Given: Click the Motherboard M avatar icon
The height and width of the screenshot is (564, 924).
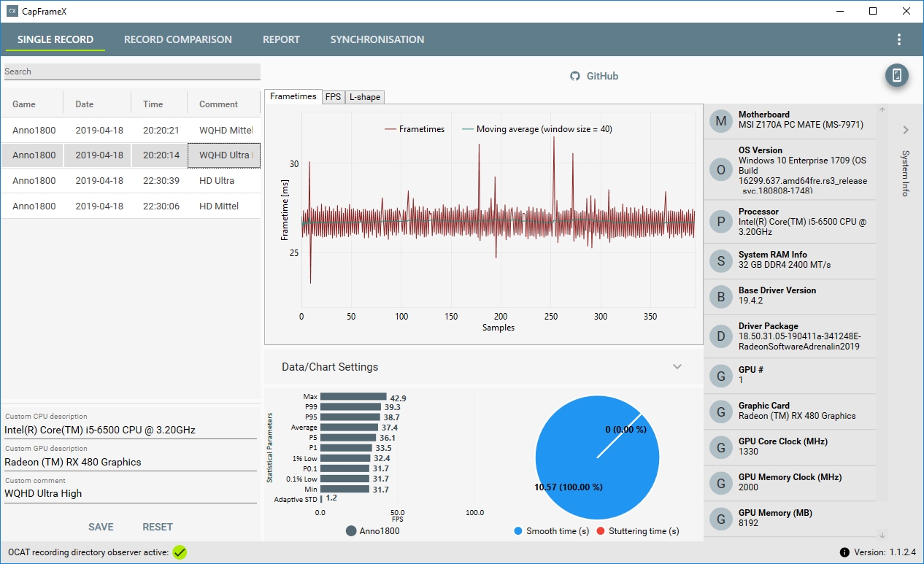Looking at the screenshot, I should 721,120.
